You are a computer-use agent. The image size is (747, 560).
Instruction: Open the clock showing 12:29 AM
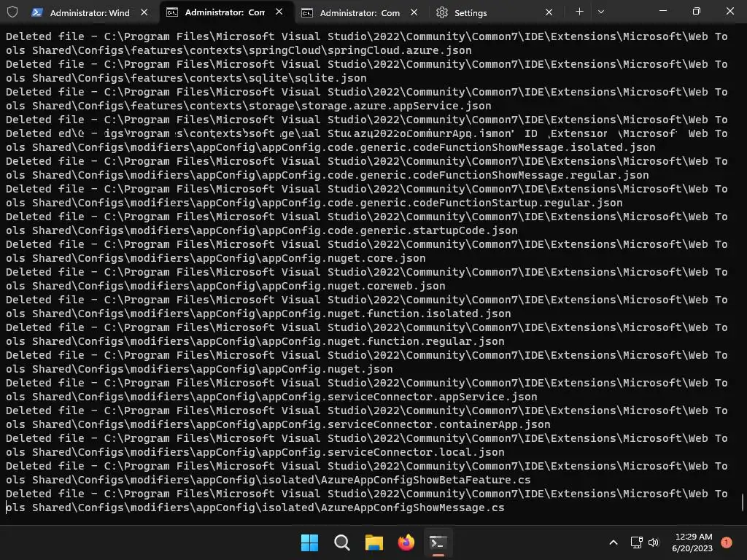click(x=692, y=542)
